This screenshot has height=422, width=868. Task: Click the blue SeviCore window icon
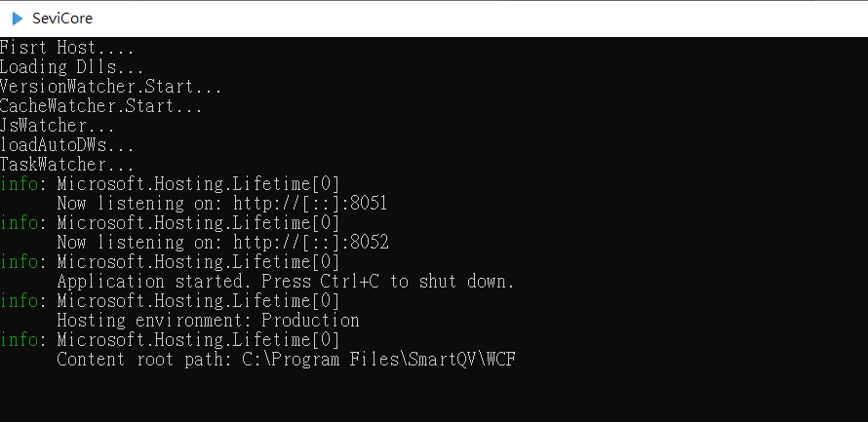coord(18,19)
